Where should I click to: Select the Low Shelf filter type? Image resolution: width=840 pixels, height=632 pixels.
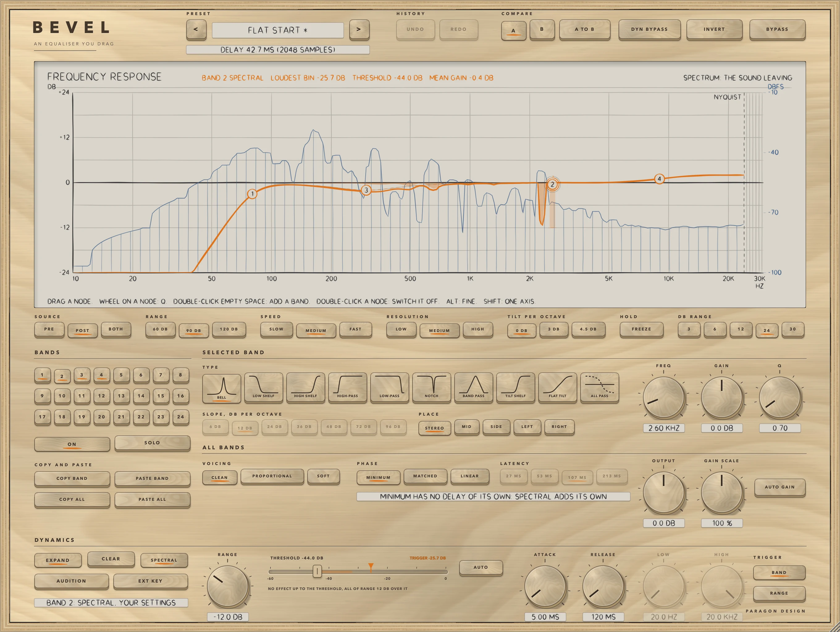[x=263, y=387]
